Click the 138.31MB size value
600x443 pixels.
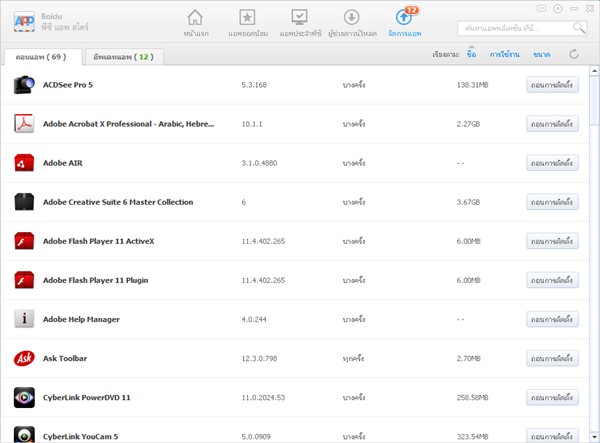tap(473, 85)
